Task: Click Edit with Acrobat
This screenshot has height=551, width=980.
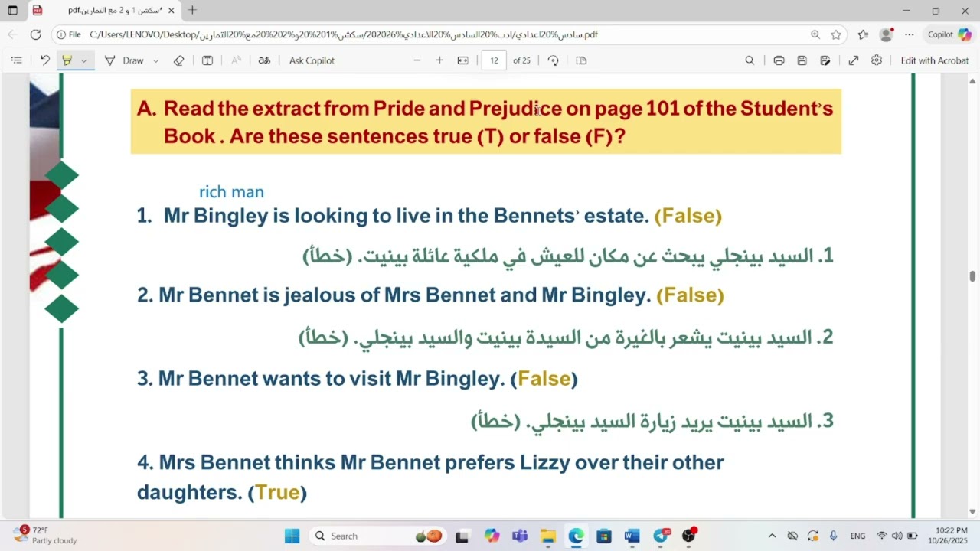Action: click(935, 60)
